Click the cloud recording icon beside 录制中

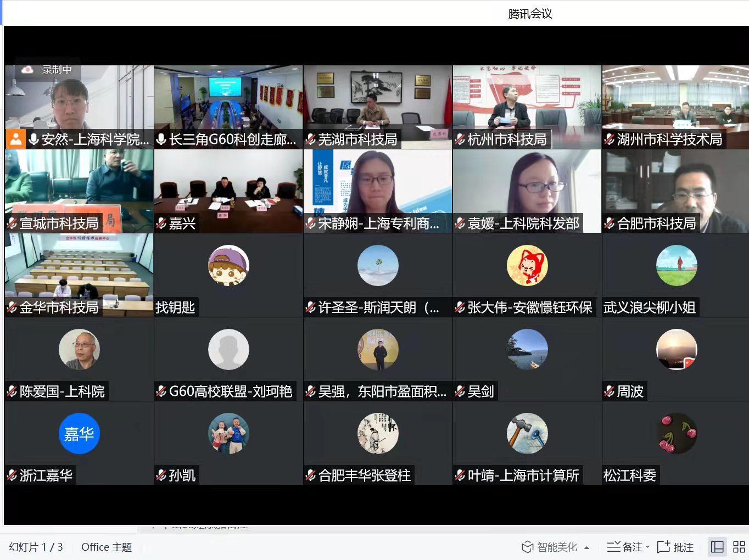(27, 70)
